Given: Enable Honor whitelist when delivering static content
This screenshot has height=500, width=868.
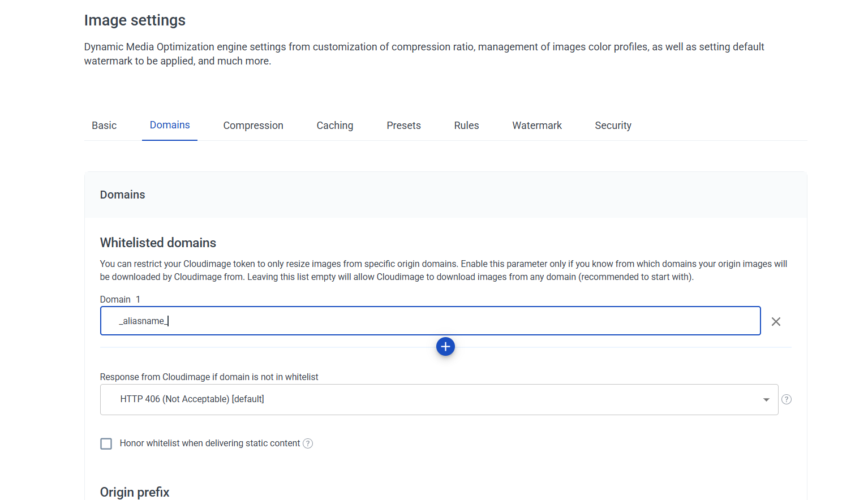Looking at the screenshot, I should (106, 443).
